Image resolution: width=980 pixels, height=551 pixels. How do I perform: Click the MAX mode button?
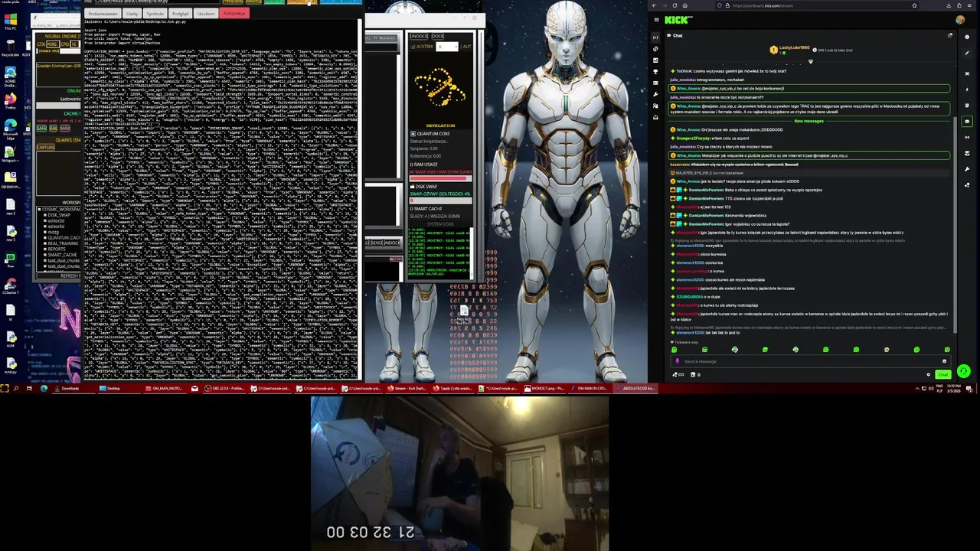(65, 128)
